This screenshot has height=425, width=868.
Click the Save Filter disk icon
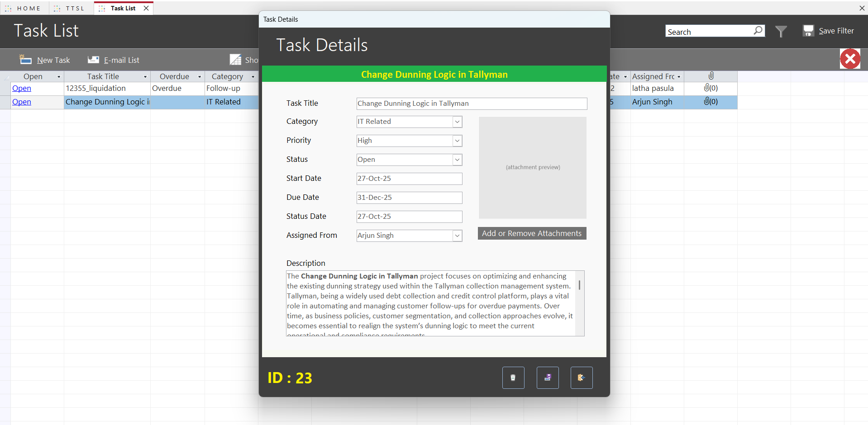809,30
